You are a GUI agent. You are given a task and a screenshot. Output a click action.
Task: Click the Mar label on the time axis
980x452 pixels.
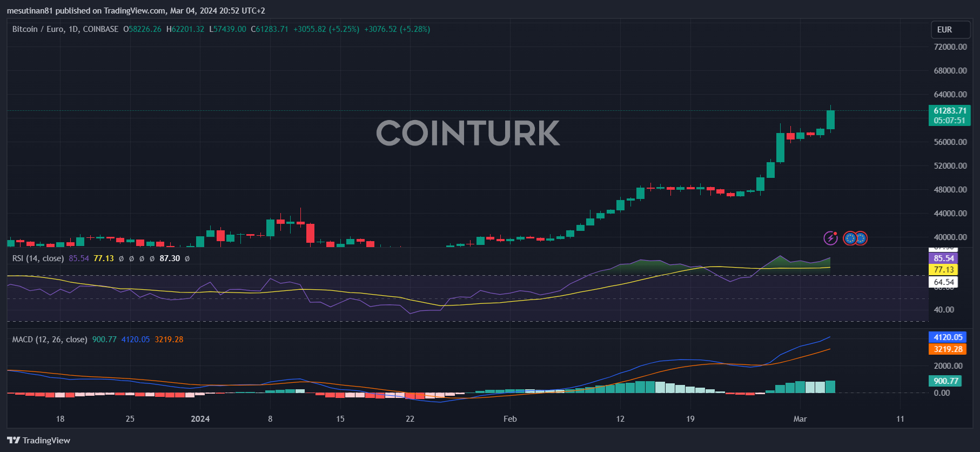pyautogui.click(x=800, y=419)
